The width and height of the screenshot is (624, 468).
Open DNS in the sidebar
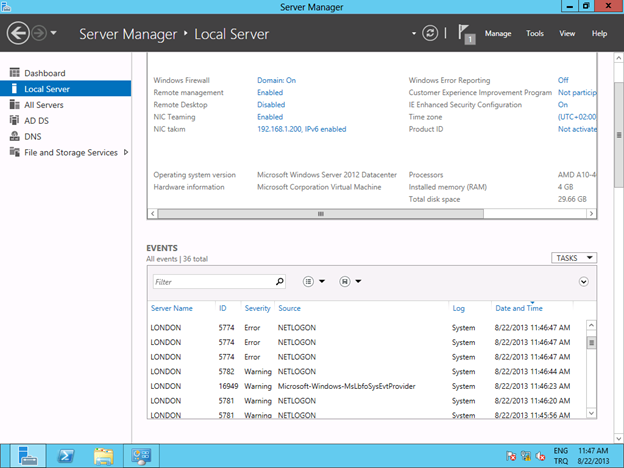pyautogui.click(x=66, y=136)
